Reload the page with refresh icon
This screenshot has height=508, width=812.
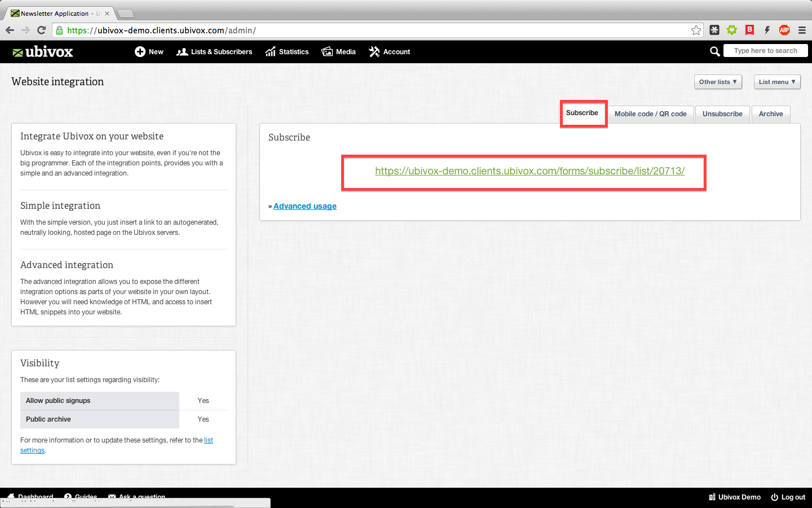click(41, 30)
